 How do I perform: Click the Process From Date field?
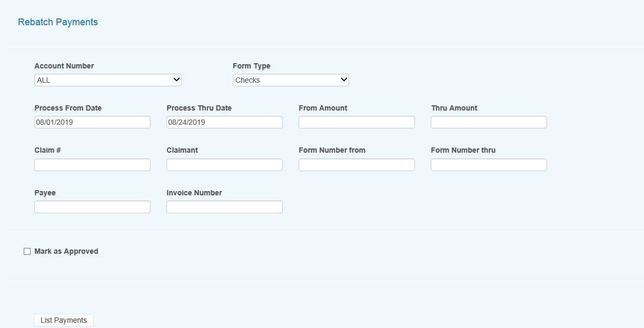92,122
